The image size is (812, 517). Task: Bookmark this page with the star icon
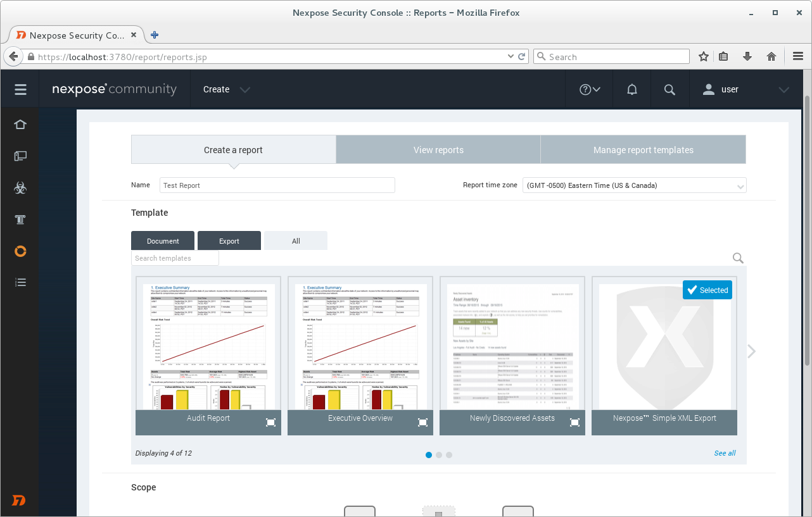click(703, 56)
